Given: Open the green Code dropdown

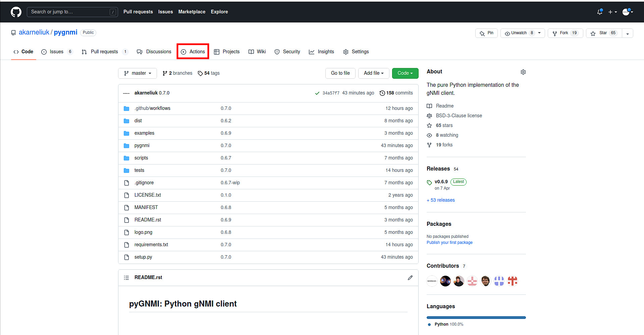Looking at the screenshot, I should 405,73.
